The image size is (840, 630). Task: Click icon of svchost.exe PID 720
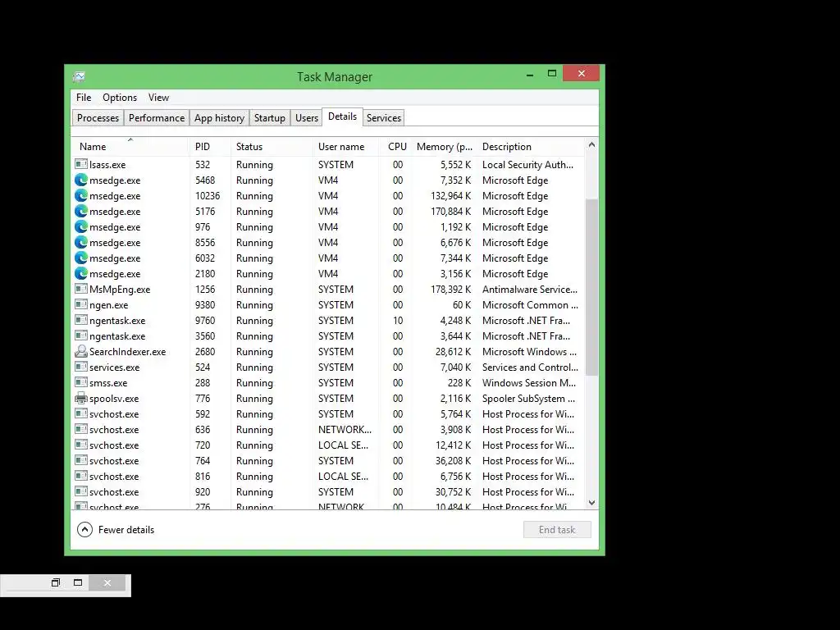coord(81,445)
